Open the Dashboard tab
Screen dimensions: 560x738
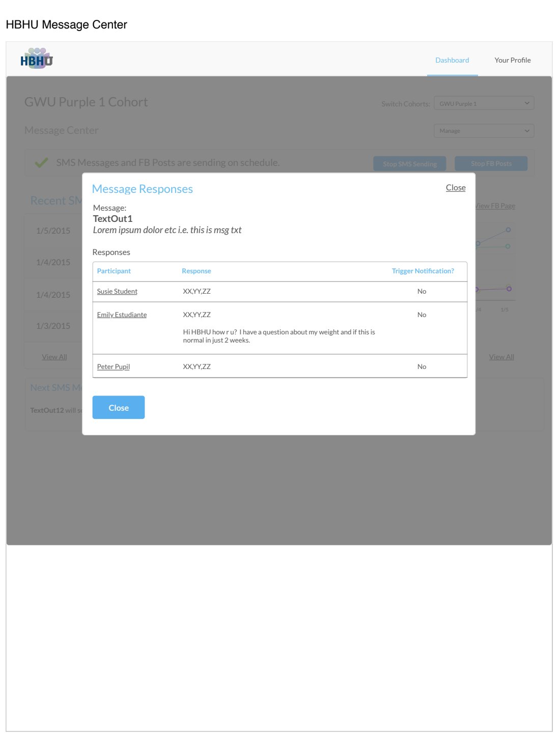(452, 60)
